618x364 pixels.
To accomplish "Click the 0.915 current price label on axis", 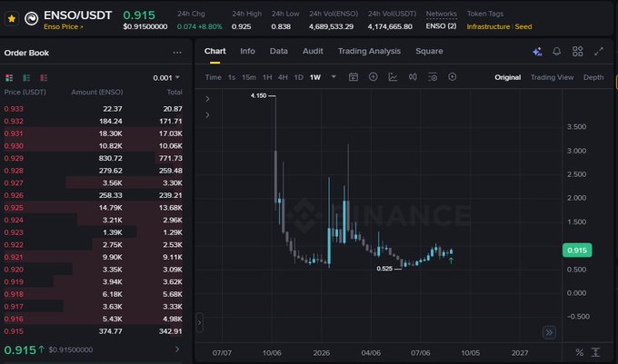I will click(x=577, y=251).
